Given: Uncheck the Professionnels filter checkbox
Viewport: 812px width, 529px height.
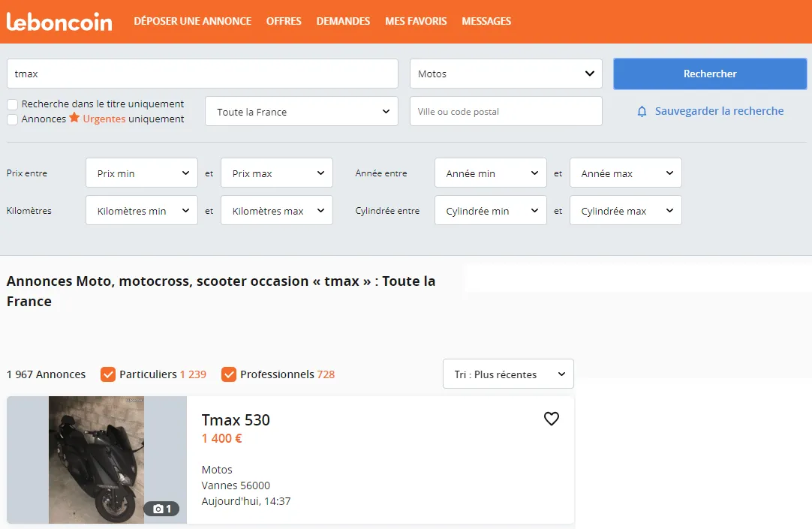Looking at the screenshot, I should [x=228, y=374].
